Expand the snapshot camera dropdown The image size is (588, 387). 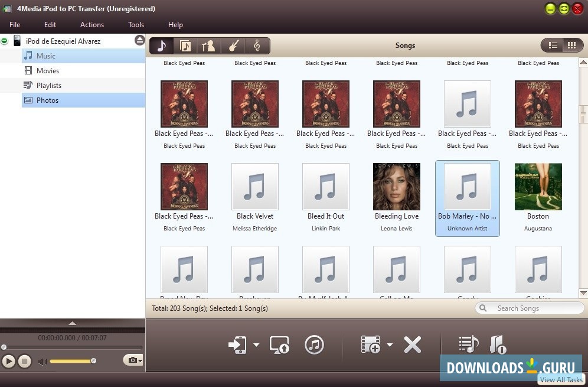coord(140,360)
